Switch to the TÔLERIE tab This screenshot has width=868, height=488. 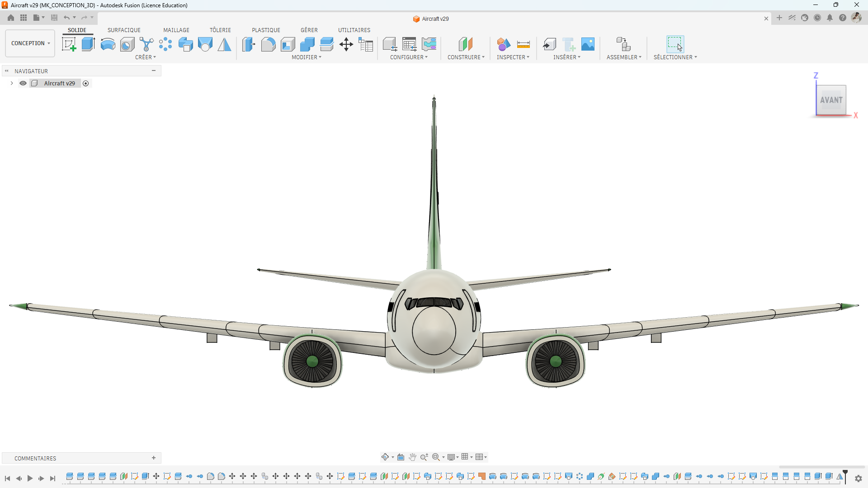tap(220, 30)
